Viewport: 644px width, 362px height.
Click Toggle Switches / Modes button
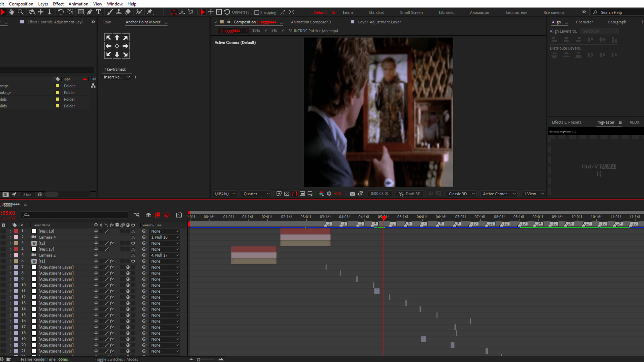[x=116, y=359]
